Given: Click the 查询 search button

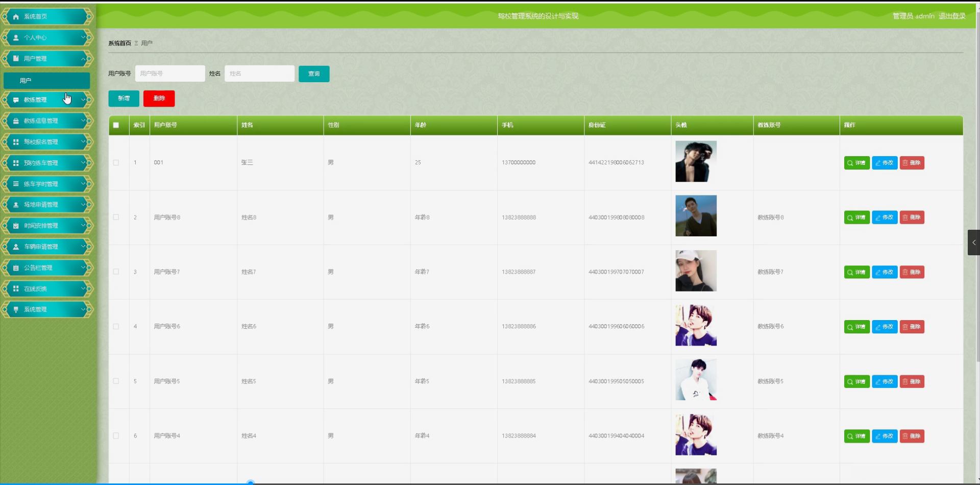Looking at the screenshot, I should pos(314,74).
